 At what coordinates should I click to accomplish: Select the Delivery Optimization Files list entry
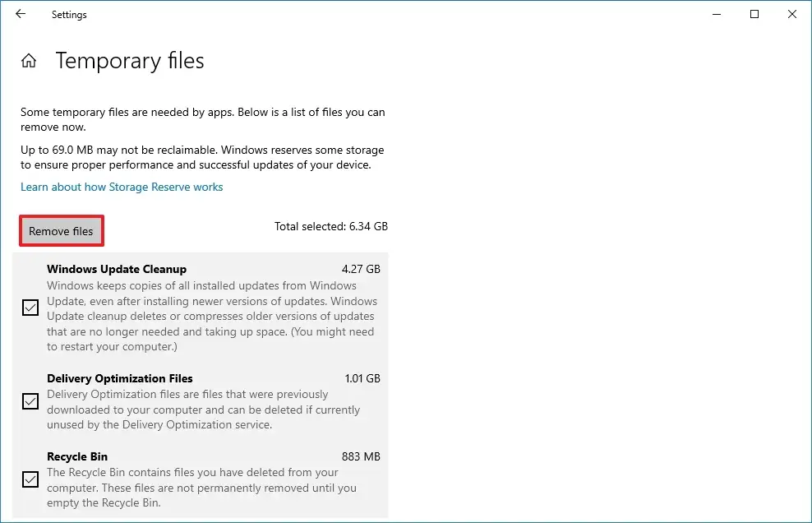[119, 378]
